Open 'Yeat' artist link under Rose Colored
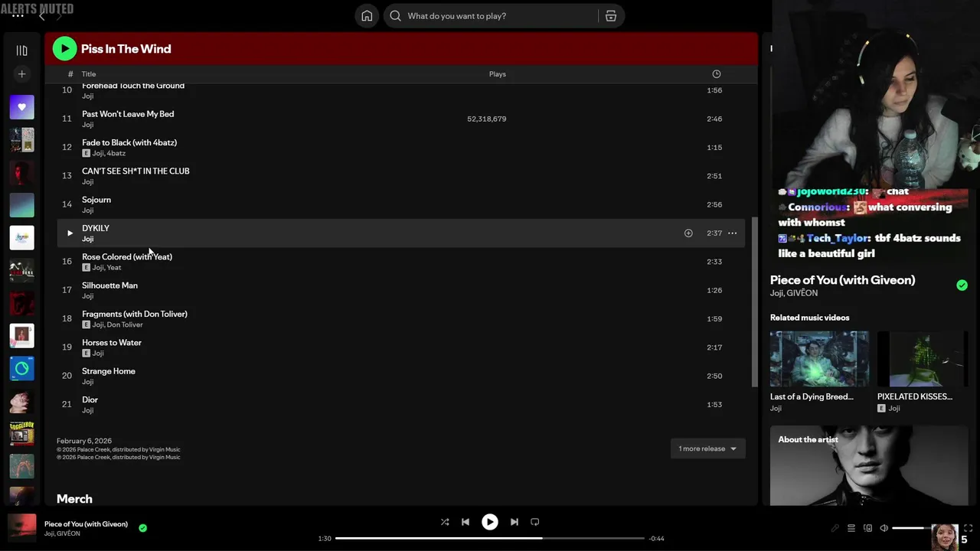Screen dimensions: 980x551 click(x=114, y=268)
